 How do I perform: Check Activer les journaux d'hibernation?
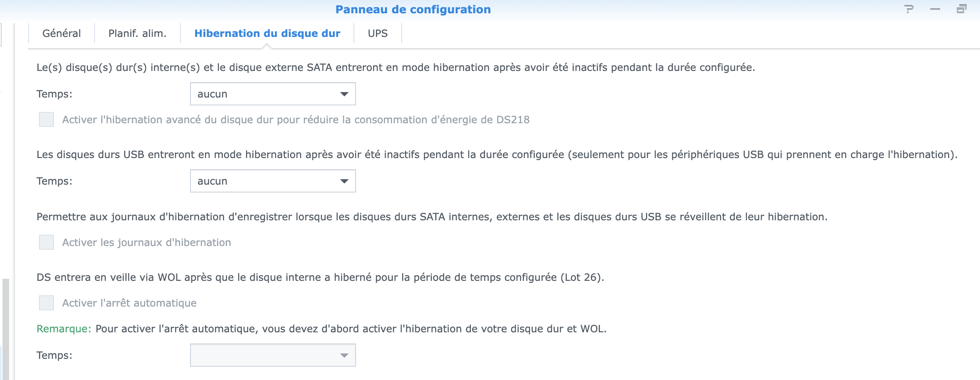(46, 242)
